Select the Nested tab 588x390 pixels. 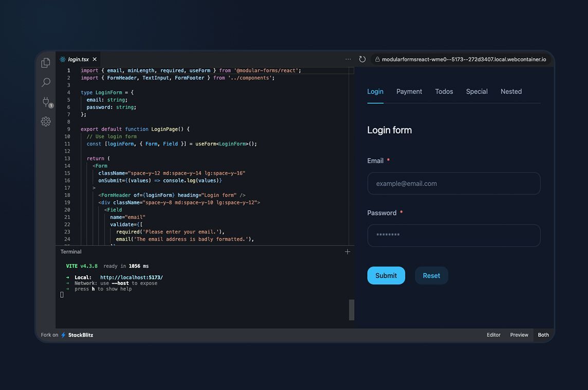511,91
